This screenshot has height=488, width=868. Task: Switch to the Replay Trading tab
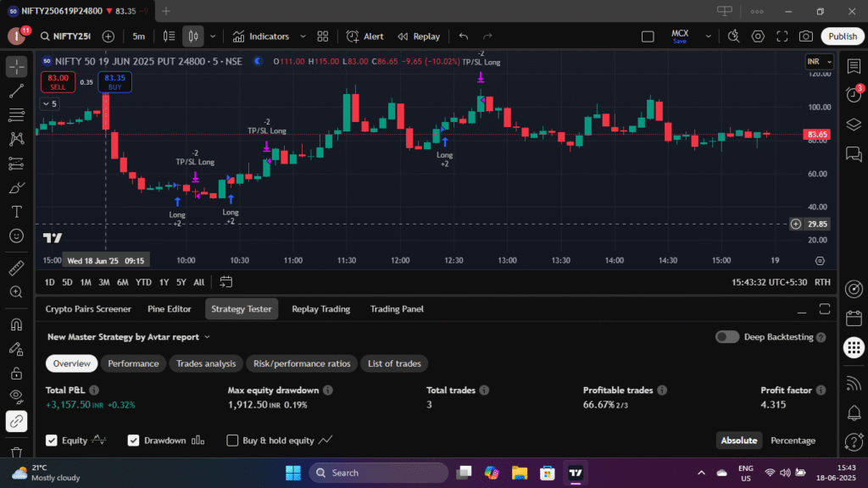pos(321,309)
